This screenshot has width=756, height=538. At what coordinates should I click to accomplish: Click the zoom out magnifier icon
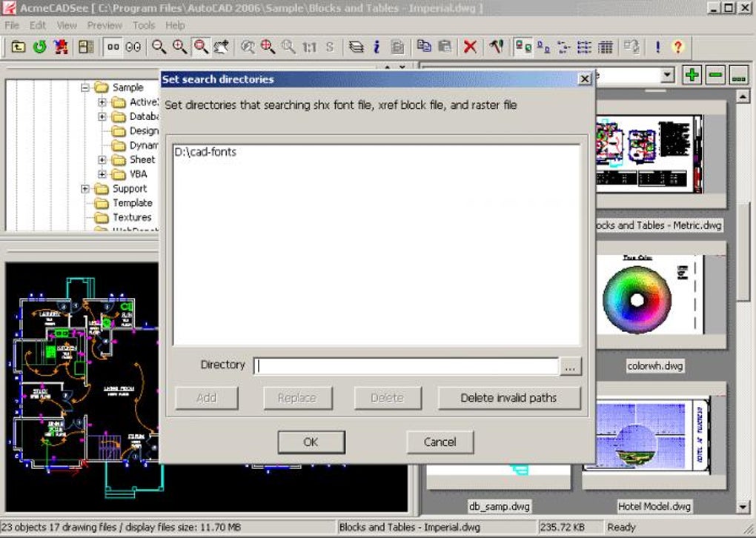pos(159,47)
